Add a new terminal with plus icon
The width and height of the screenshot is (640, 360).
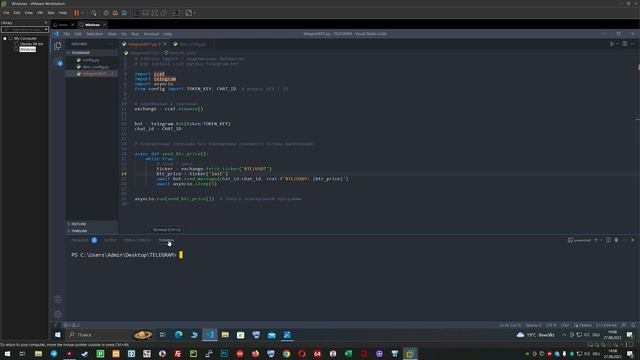pyautogui.click(x=596, y=240)
